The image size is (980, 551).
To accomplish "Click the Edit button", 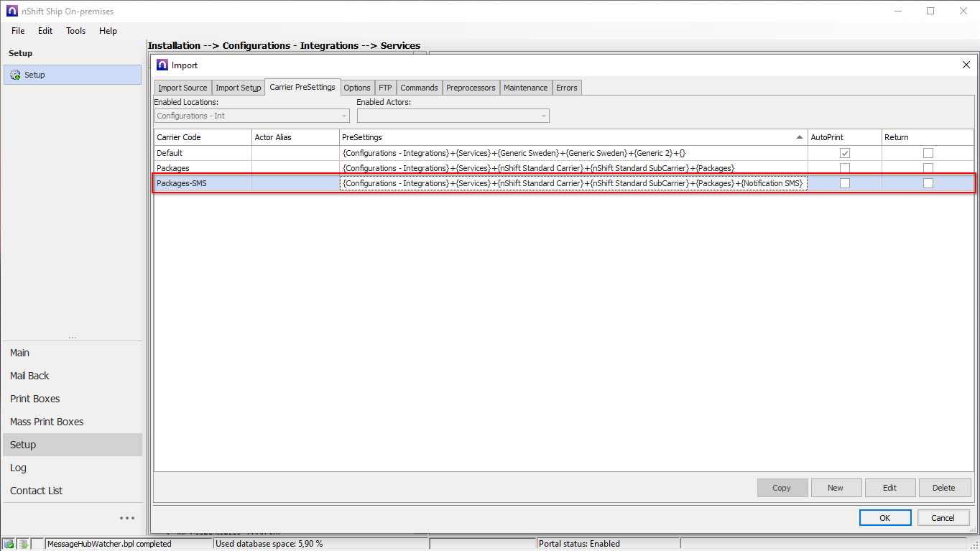I will [889, 488].
